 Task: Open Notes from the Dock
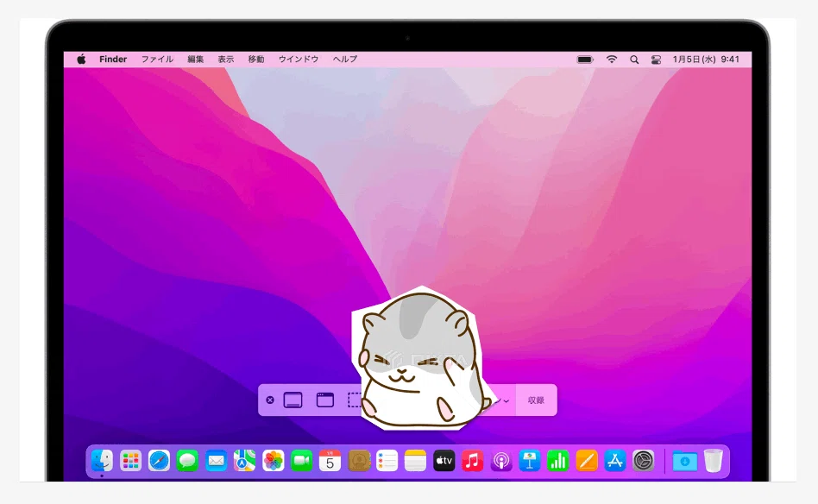[x=415, y=461]
